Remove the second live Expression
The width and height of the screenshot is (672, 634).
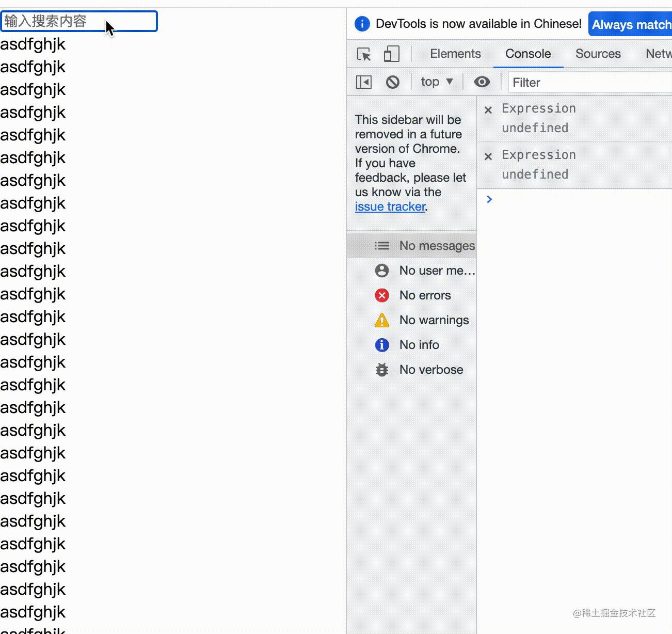pyautogui.click(x=488, y=156)
